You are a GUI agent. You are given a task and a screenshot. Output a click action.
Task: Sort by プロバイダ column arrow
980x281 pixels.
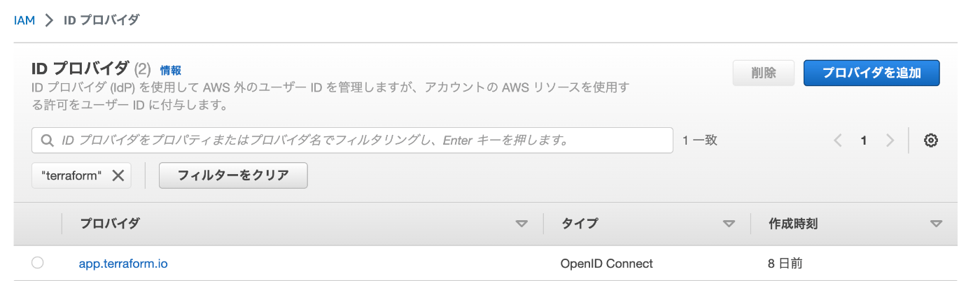pos(521,224)
